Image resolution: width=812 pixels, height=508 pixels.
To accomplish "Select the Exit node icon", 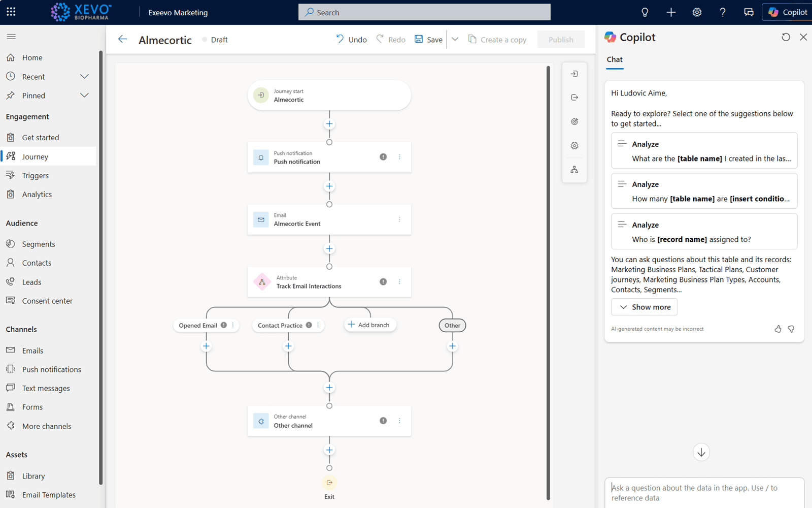I will pyautogui.click(x=329, y=483).
